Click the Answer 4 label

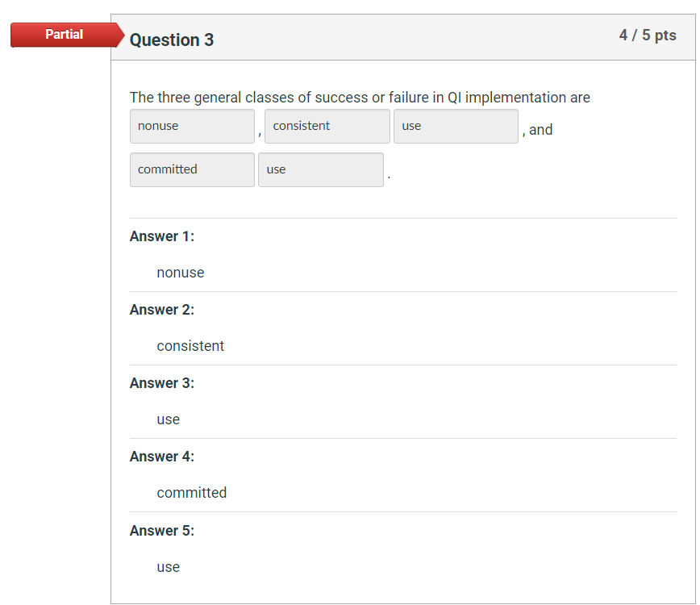pos(161,456)
